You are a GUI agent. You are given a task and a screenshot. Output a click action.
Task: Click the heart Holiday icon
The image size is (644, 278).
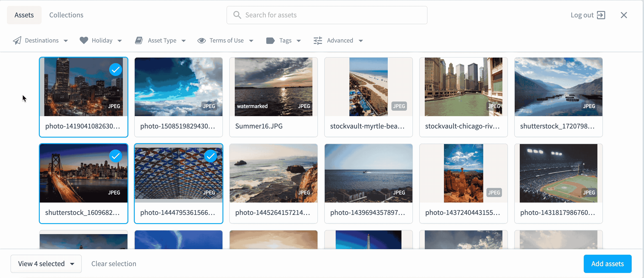pyautogui.click(x=84, y=40)
